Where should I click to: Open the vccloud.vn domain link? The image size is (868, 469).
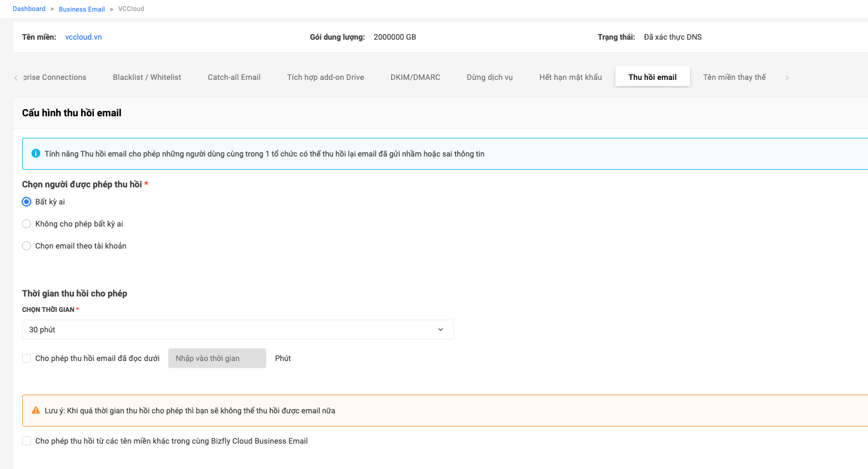(x=83, y=37)
